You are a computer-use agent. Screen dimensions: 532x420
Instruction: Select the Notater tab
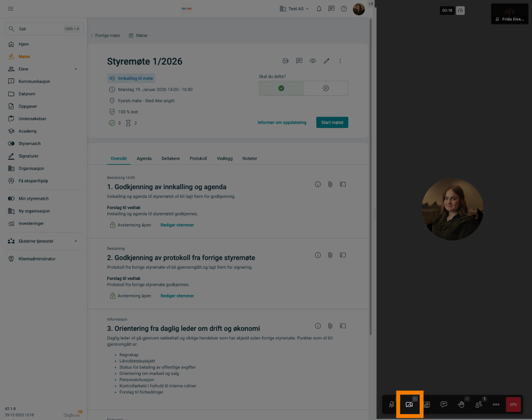pos(250,159)
